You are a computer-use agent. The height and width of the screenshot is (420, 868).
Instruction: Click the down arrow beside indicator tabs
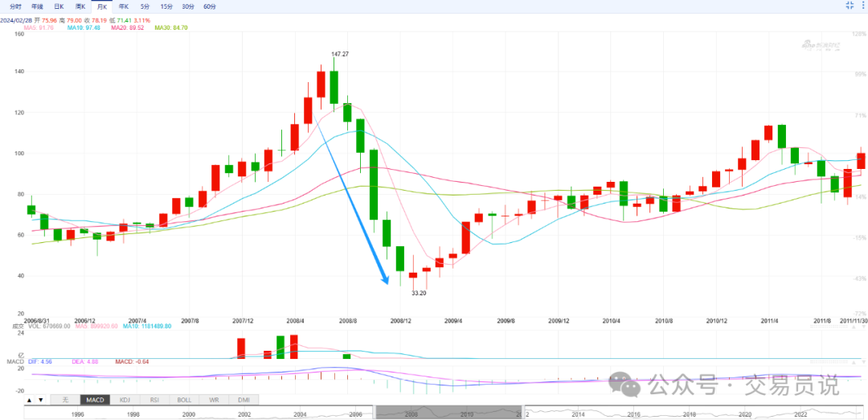coord(40,400)
